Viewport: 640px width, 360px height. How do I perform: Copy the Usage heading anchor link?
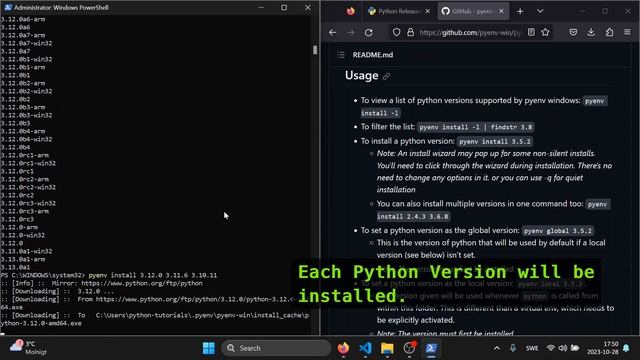386,76
